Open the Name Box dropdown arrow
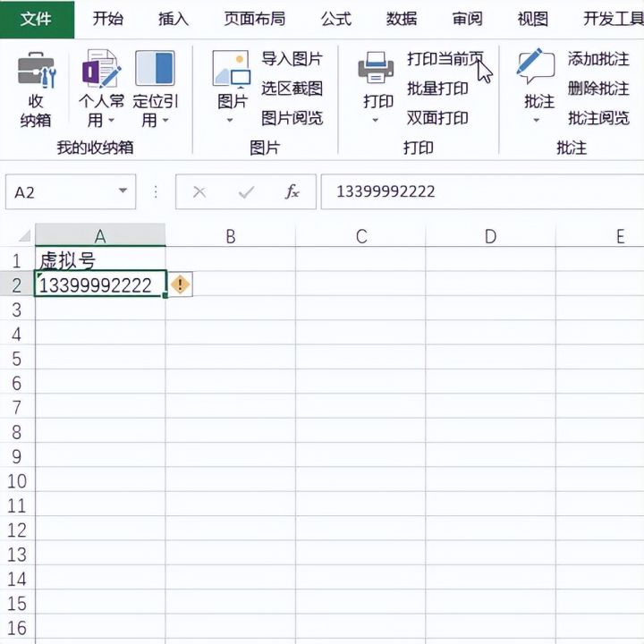This screenshot has height=644, width=644. coord(123,191)
